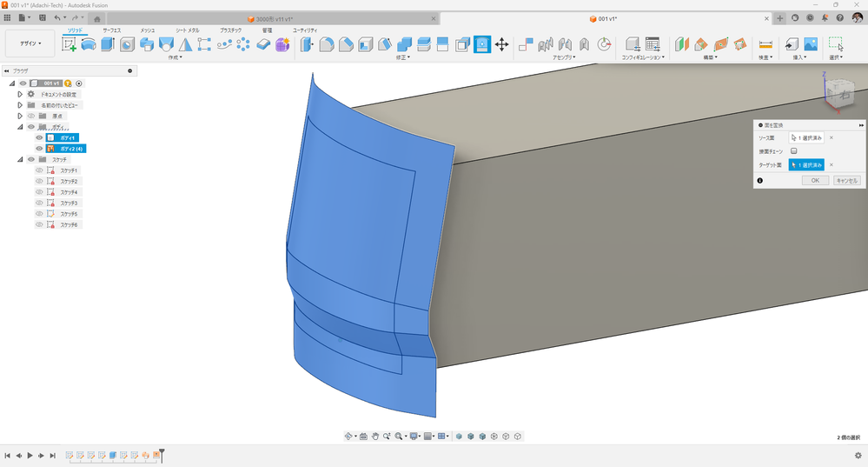The image size is (868, 467).
Task: Show スケッチ6 using its eye icon
Action: coord(39,225)
